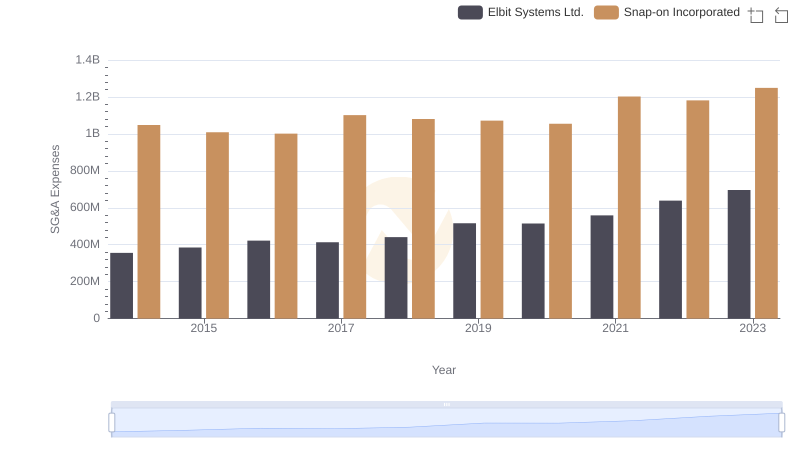Click the Year axis title
The image size is (800, 461).
pos(444,370)
